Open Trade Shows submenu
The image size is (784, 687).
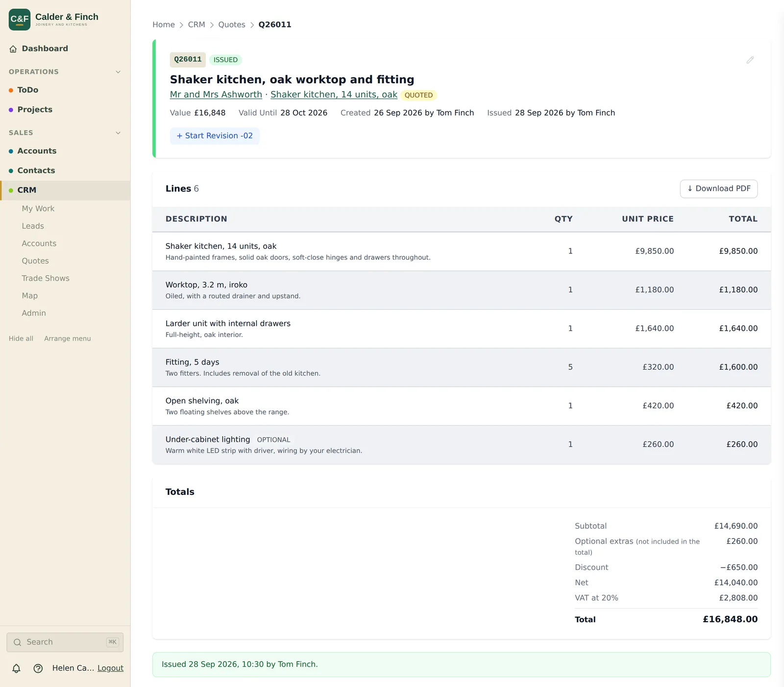click(x=46, y=278)
